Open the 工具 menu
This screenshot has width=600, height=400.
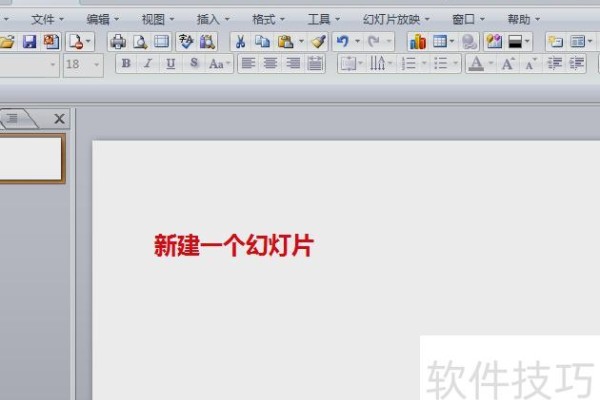[x=323, y=19]
